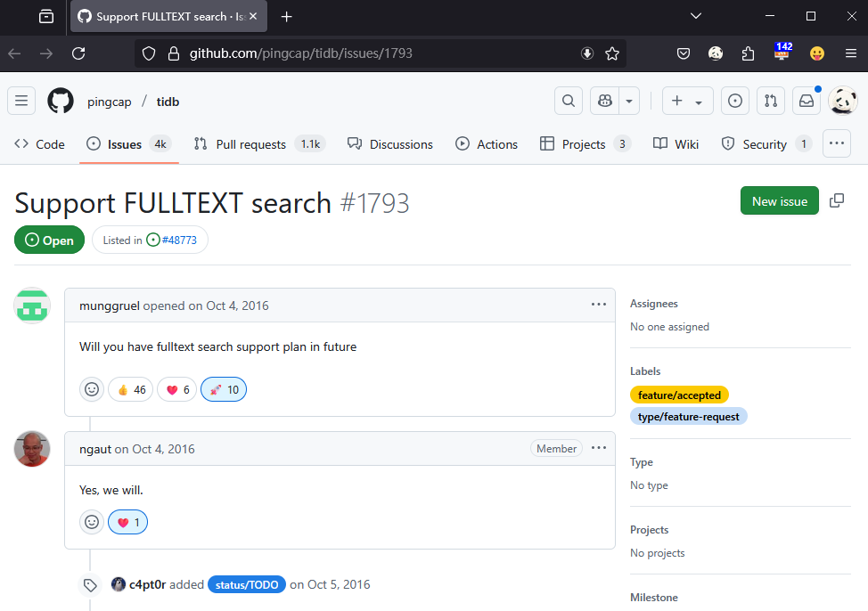Screen dimensions: 868x611
Task: Open options menu on ngaut's comment
Action: point(598,448)
